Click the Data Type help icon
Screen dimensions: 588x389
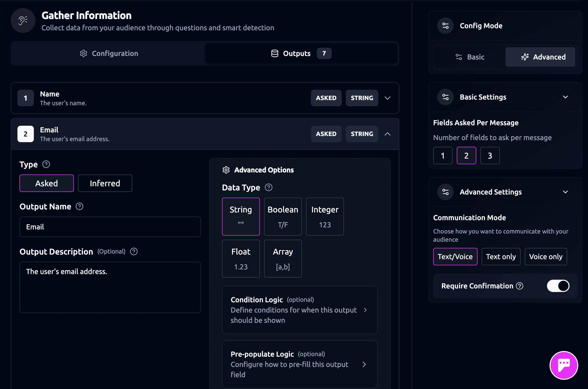click(268, 187)
